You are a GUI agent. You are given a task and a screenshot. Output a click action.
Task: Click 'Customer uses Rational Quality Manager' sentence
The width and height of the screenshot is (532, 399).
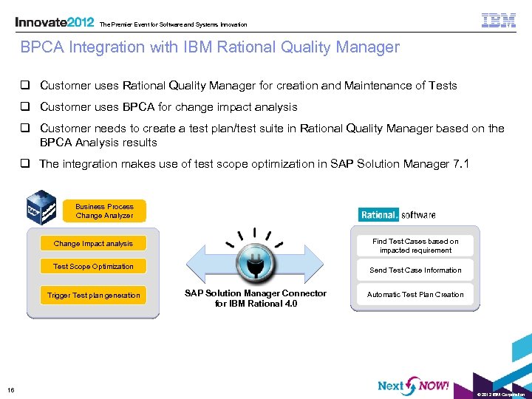click(248, 86)
